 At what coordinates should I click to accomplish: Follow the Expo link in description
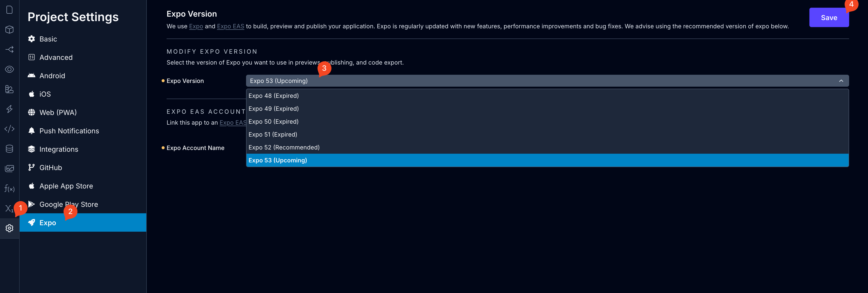[196, 26]
